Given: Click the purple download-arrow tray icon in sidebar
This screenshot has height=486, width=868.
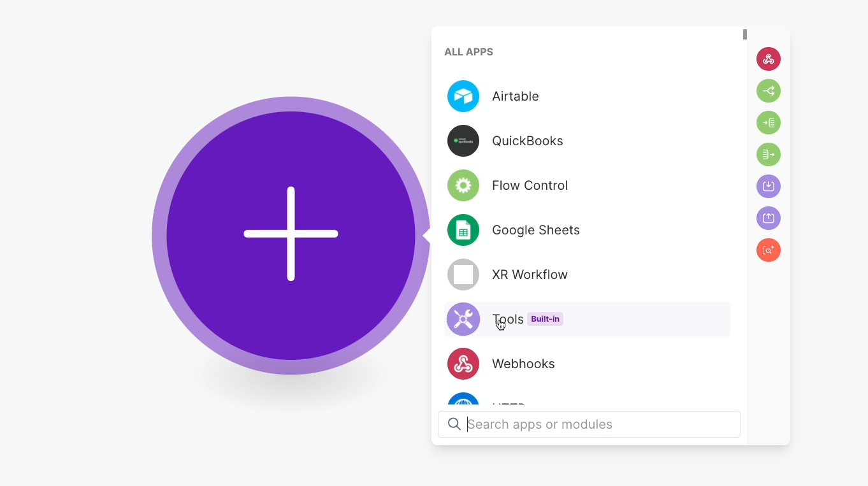Looking at the screenshot, I should coord(769,187).
